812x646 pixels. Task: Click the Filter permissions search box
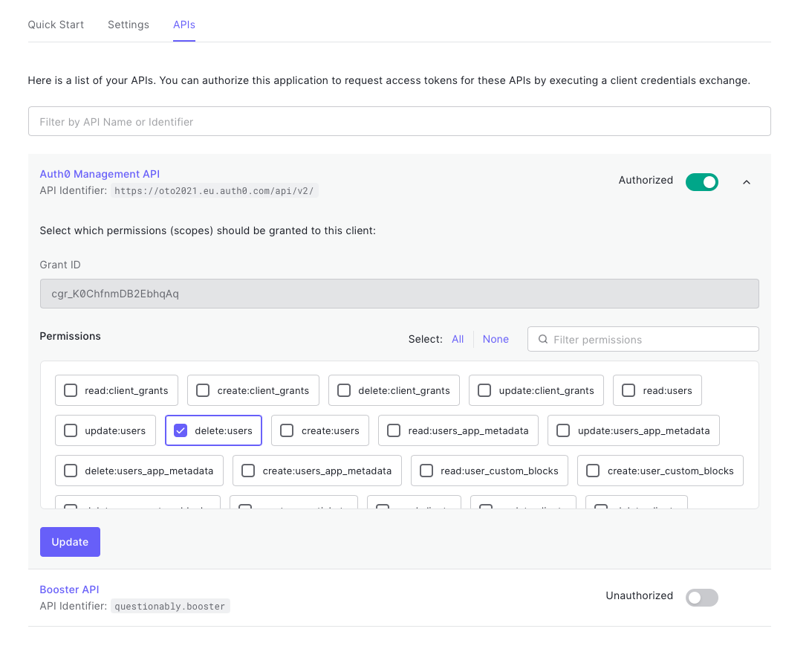point(643,339)
